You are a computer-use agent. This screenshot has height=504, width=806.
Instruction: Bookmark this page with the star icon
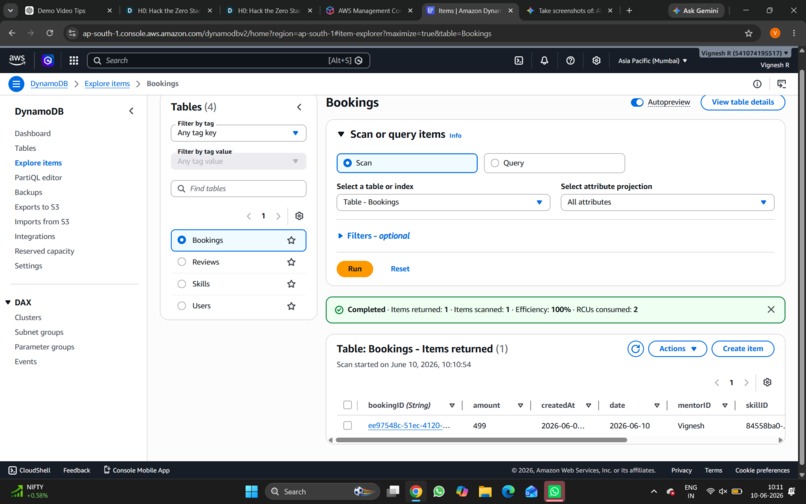(748, 33)
